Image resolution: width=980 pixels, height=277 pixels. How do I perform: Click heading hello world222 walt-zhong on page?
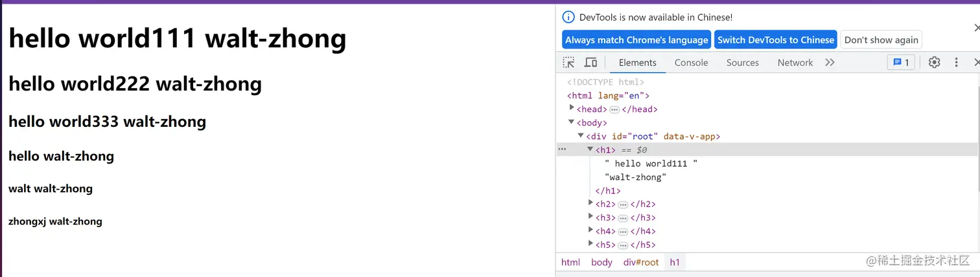point(135,84)
